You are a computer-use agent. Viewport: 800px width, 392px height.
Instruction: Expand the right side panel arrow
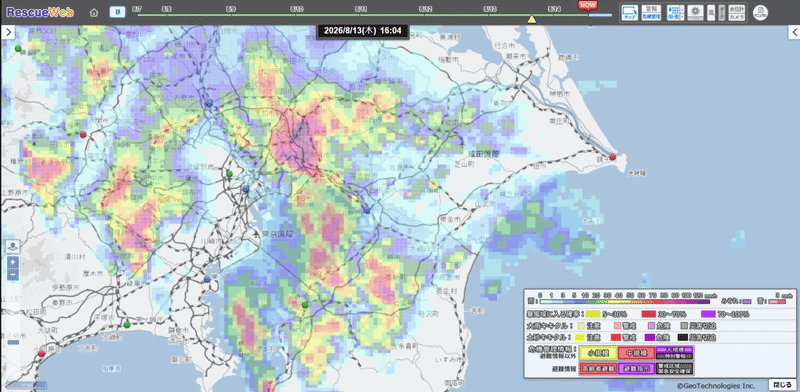(794, 33)
